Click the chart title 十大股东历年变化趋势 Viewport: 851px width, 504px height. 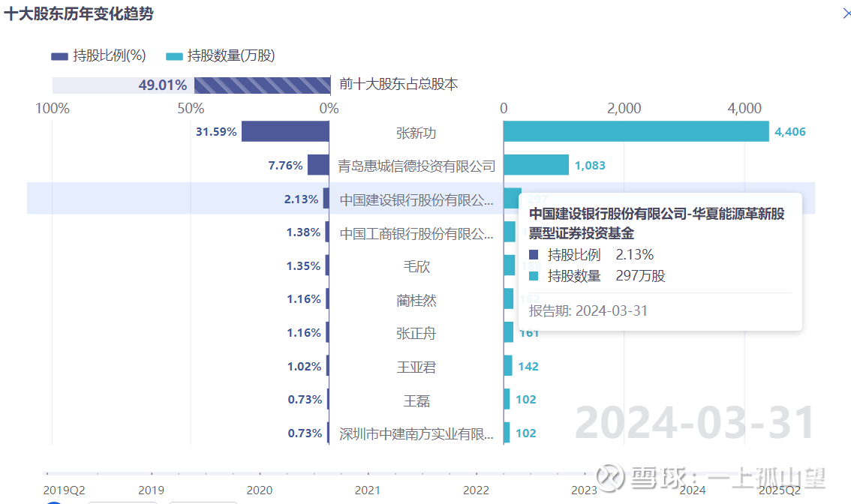(79, 13)
